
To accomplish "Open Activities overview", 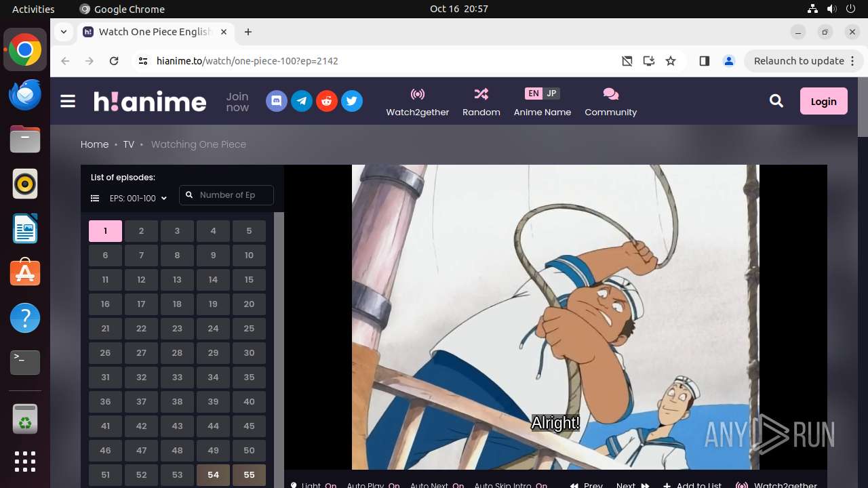I will (33, 9).
